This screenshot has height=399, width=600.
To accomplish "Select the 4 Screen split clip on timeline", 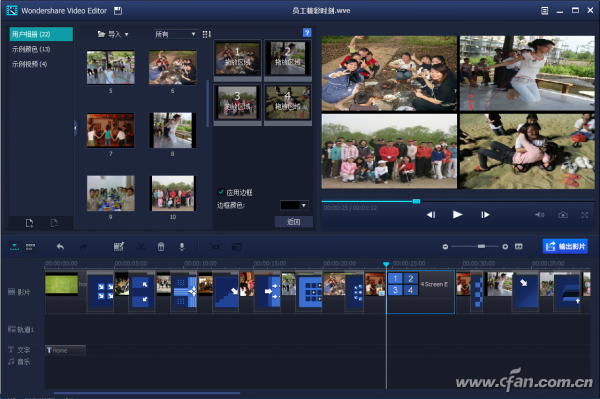I will coord(421,292).
